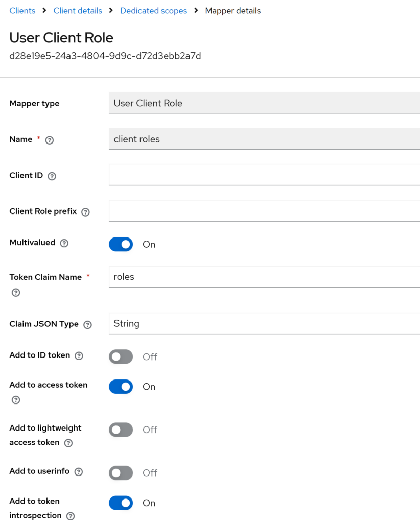
Task: Open the Client ID selection field
Action: [264, 175]
